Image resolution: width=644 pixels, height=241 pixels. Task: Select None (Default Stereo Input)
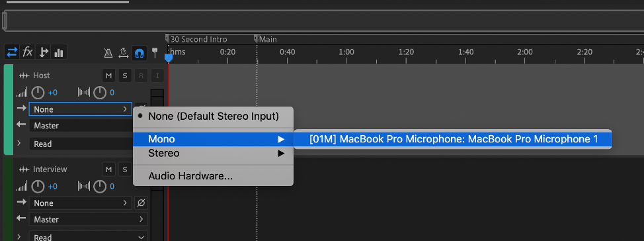coord(213,117)
